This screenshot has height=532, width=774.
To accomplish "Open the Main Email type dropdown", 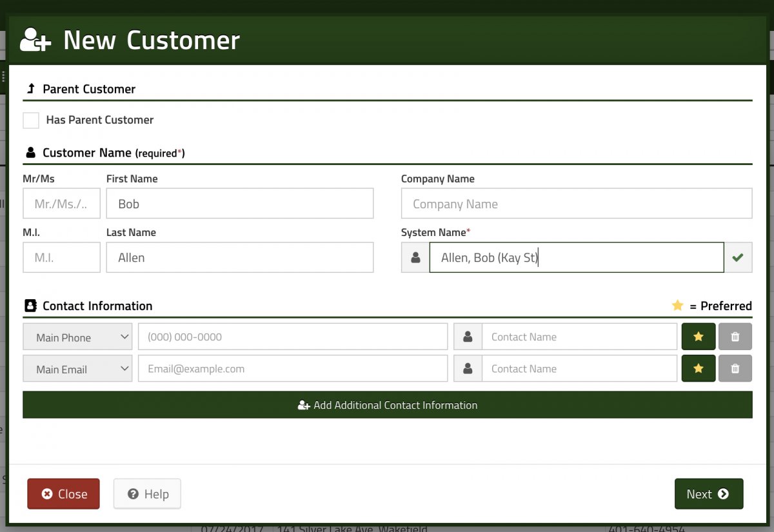I will pos(77,369).
